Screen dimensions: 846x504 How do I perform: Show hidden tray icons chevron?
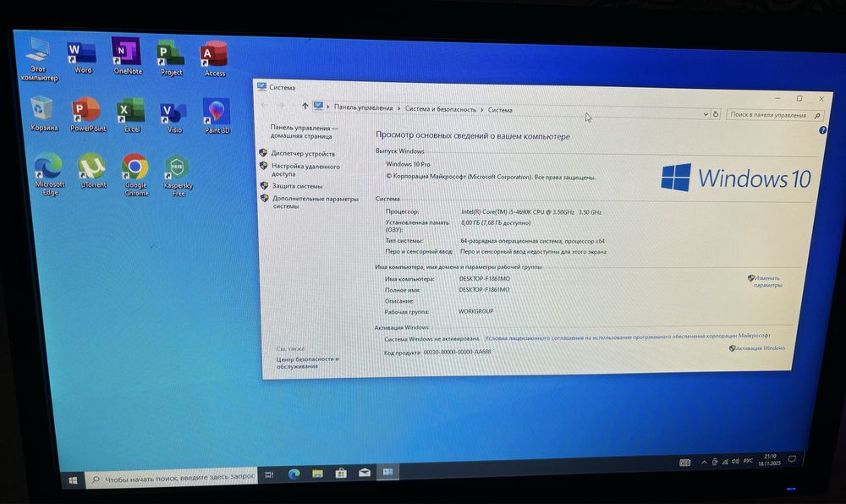pos(704,462)
